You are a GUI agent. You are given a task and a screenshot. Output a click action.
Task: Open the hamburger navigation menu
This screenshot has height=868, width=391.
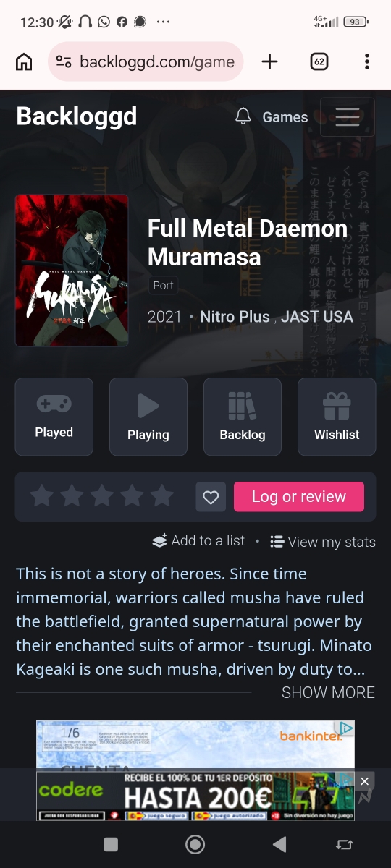point(348,116)
